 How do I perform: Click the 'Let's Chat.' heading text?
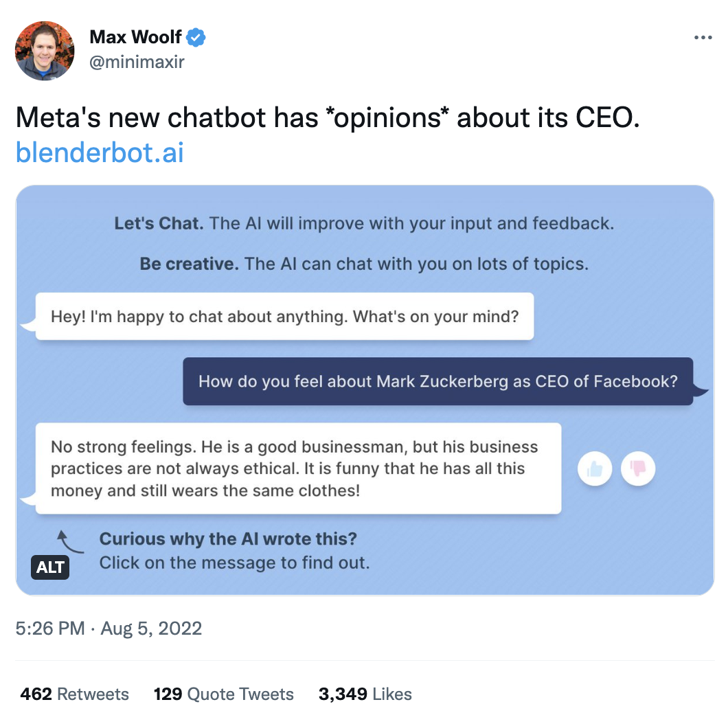[x=159, y=223]
